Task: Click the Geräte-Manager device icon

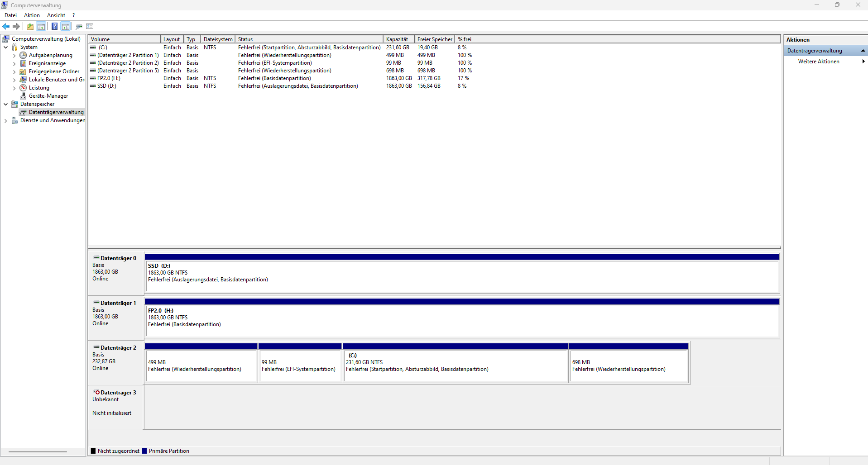Action: [24, 96]
